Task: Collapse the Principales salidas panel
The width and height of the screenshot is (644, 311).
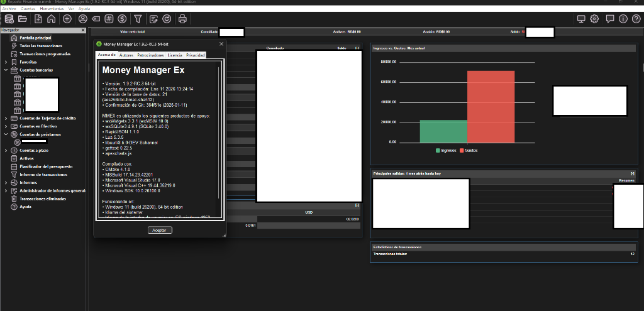Action: [632, 173]
